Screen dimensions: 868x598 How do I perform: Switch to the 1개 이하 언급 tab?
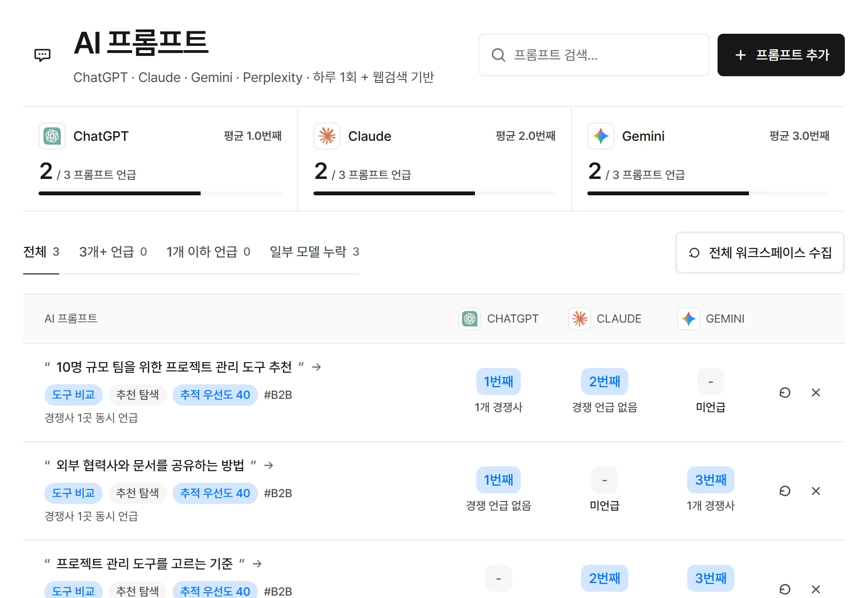(x=208, y=252)
